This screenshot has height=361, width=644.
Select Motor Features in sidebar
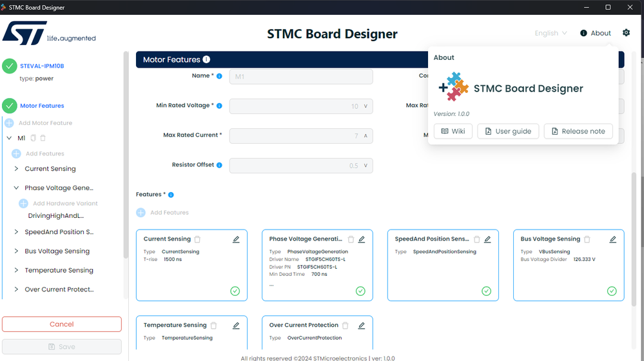tap(42, 106)
